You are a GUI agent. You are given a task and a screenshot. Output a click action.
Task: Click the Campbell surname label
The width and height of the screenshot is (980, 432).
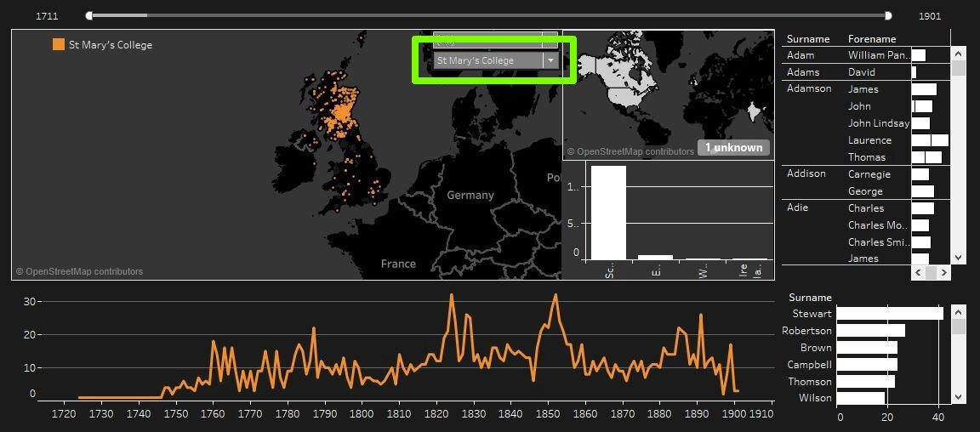(809, 365)
